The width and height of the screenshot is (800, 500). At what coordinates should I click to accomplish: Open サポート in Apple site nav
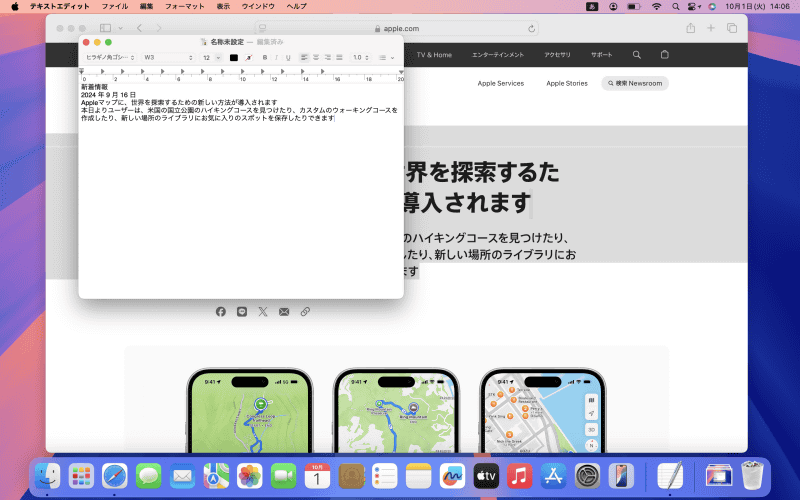tap(602, 55)
